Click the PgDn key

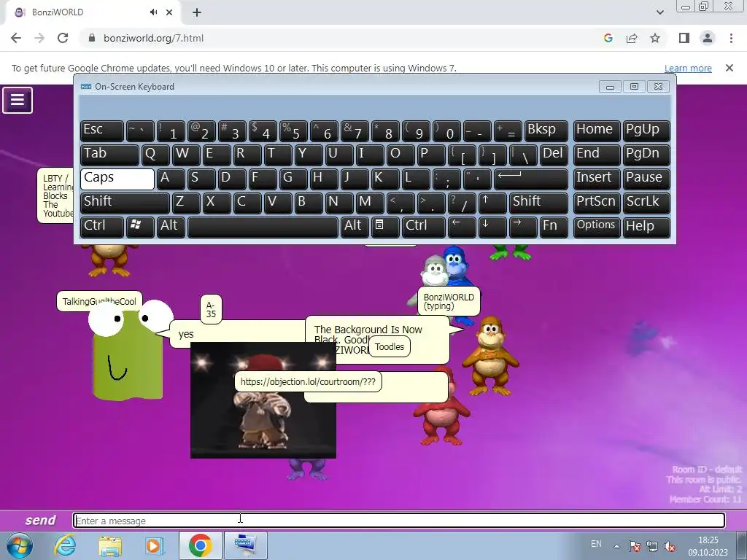[646, 155]
